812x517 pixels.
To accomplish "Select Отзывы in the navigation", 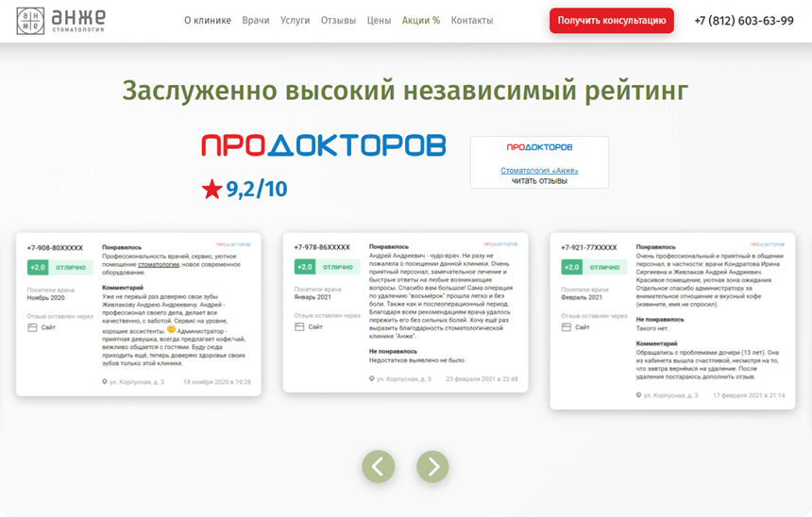I will 338,21.
